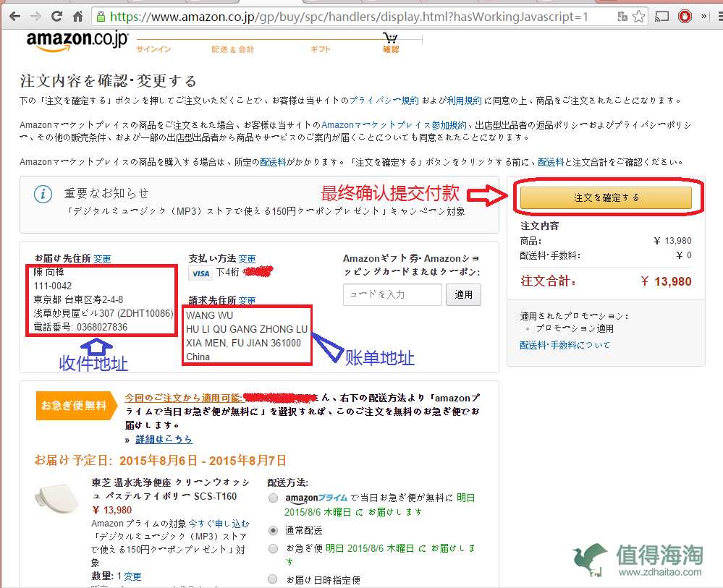Click the 適用 coupon apply button
Image resolution: width=723 pixels, height=588 pixels.
[463, 294]
